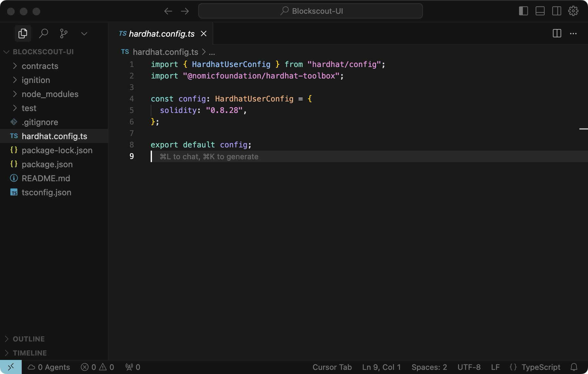Open README.md file

(x=54, y=178)
